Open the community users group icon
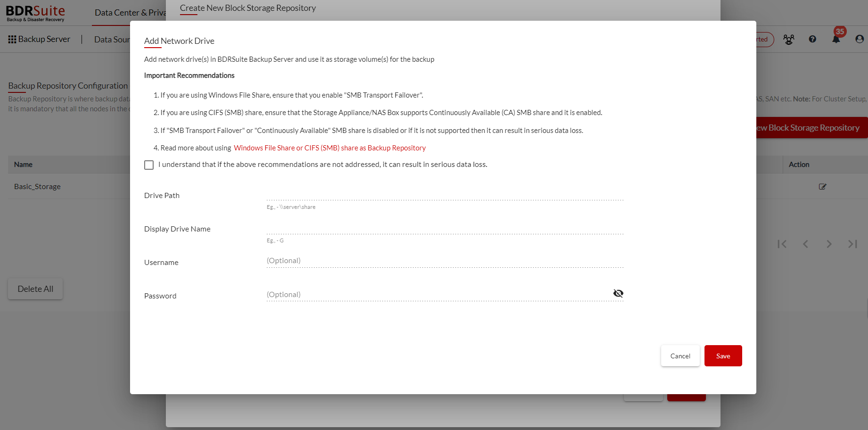The width and height of the screenshot is (868, 430). (x=789, y=40)
